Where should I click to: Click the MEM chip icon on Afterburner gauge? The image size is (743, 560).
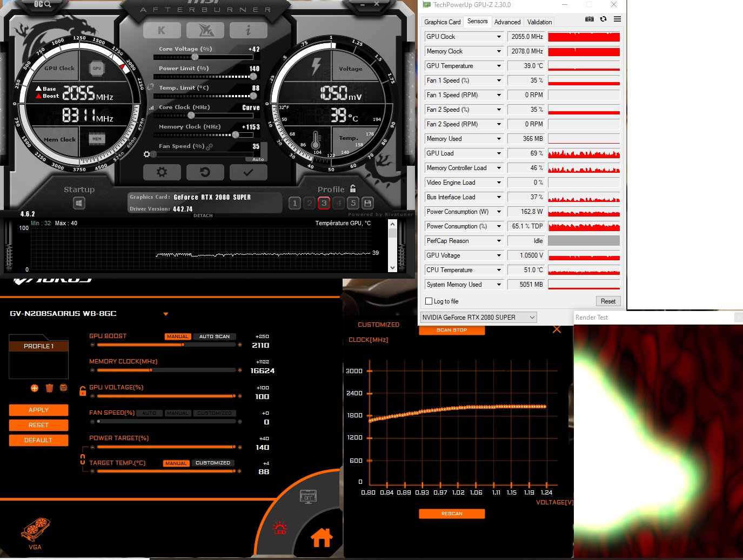[x=97, y=139]
